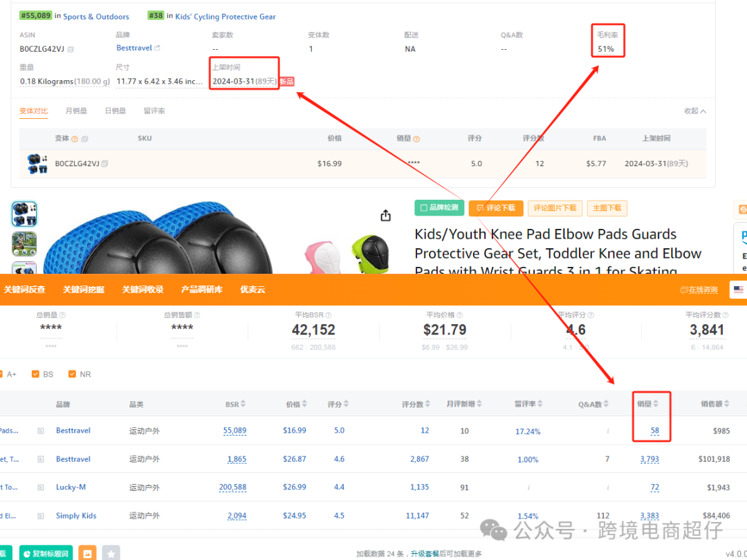Click the 评论下载 button
Image resolution: width=747 pixels, height=560 pixels.
496,208
